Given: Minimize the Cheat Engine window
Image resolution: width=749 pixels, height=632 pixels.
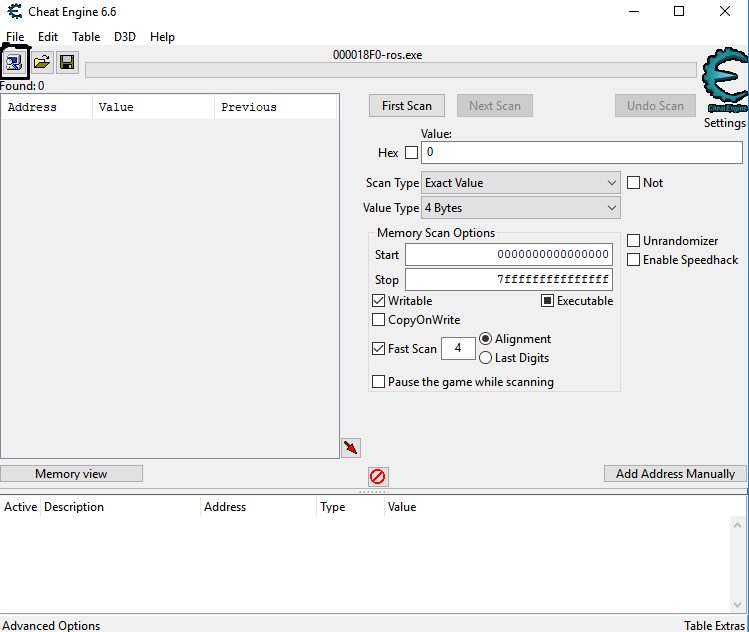Looking at the screenshot, I should point(634,11).
